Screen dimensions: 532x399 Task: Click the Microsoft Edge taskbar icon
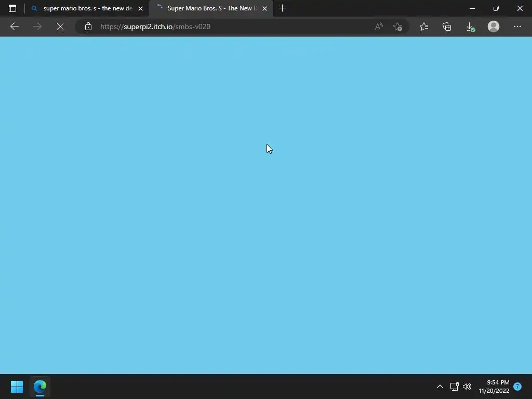click(x=39, y=387)
